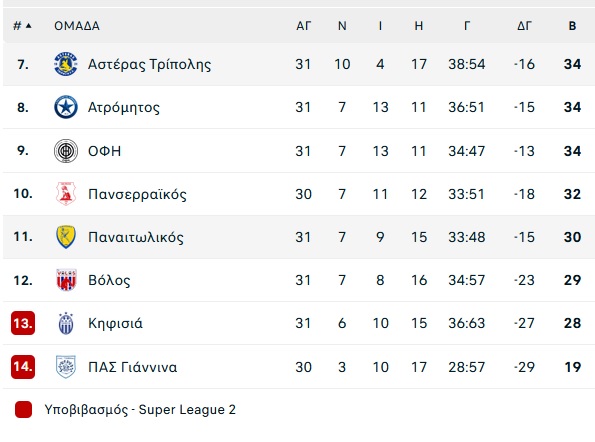The width and height of the screenshot is (595, 442).
Task: Click the sort arrow next to #
Action: pos(28,26)
